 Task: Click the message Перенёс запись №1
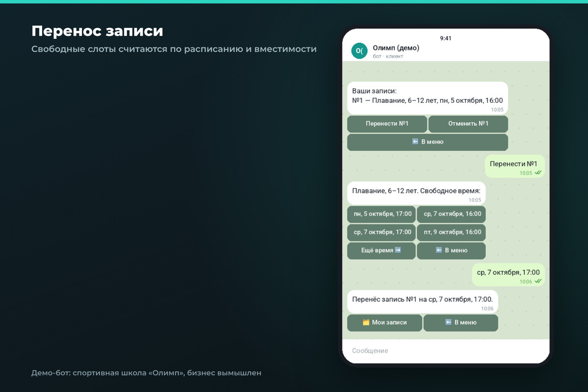point(423,301)
